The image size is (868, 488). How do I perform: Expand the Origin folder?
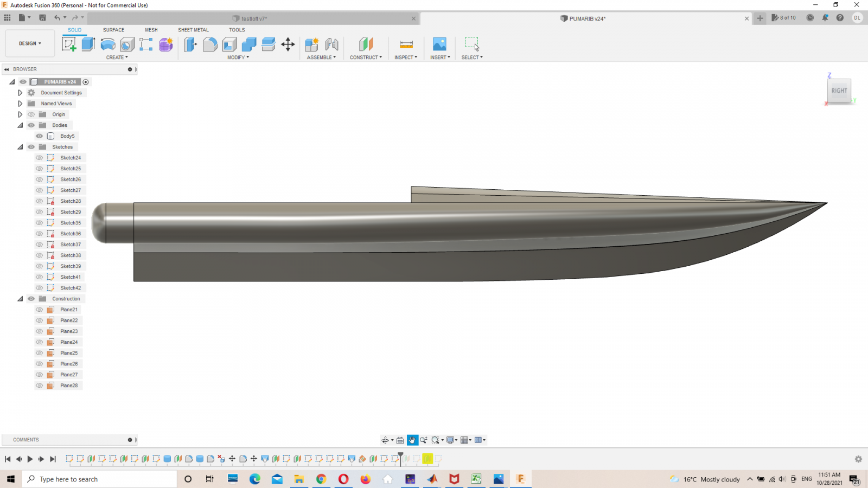click(20, 114)
